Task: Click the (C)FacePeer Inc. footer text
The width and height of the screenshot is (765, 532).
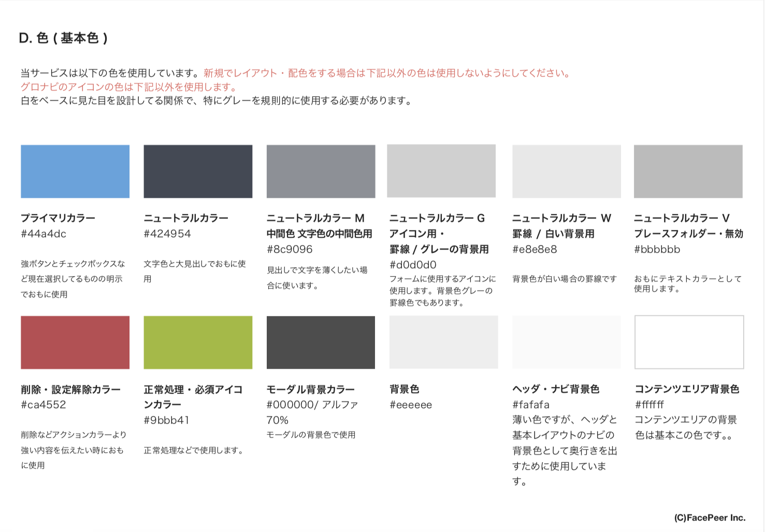Action: click(710, 517)
